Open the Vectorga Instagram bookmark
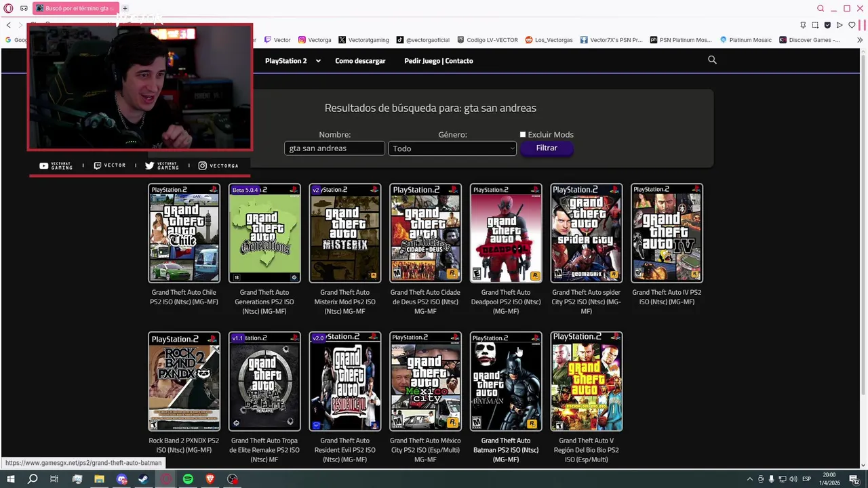Viewport: 868px width, 488px height. [x=315, y=40]
